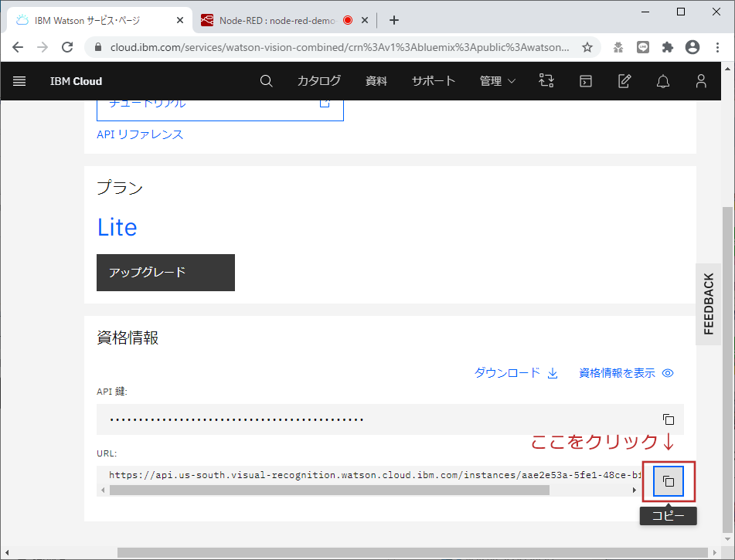The width and height of the screenshot is (735, 560).
Task: Open the IBM Cloud hamburger menu
Action: 19,81
